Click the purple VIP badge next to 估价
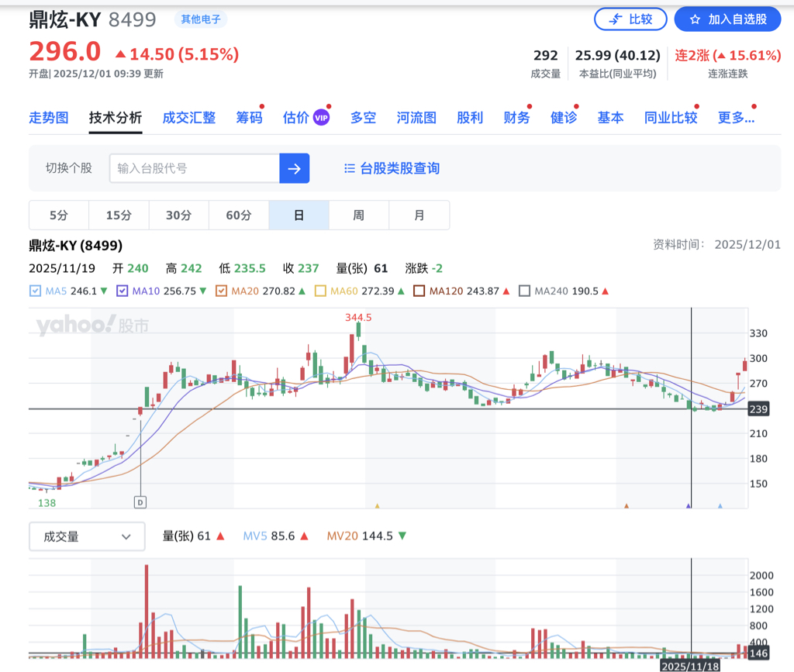The width and height of the screenshot is (794, 672). click(x=321, y=118)
